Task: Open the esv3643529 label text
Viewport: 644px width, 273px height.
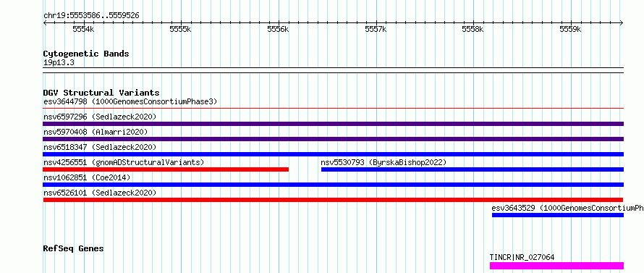Action: pyautogui.click(x=567, y=208)
